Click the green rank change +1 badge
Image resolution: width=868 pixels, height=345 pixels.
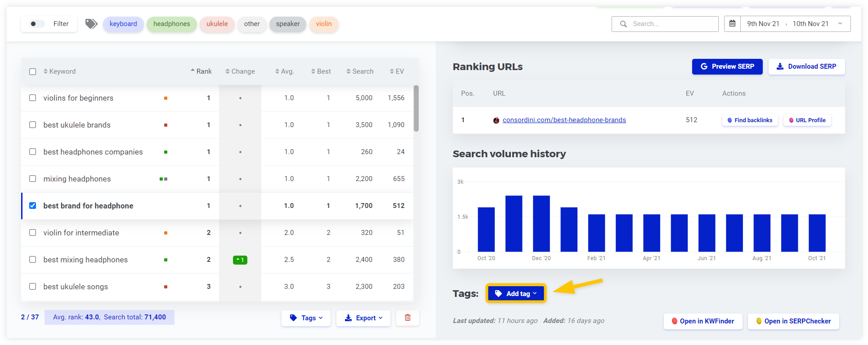[x=240, y=260]
